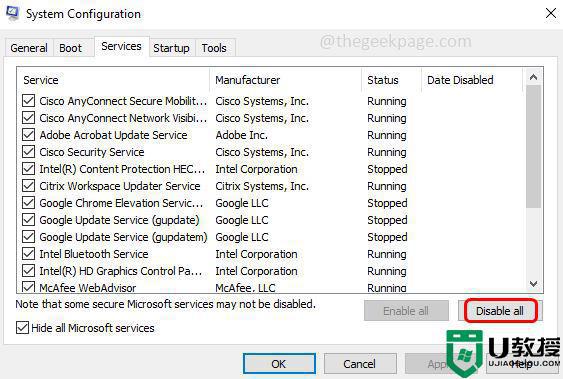This screenshot has width=563, height=379.
Task: Uncheck Google Update Service (gupdate)
Action: pyautogui.click(x=28, y=220)
